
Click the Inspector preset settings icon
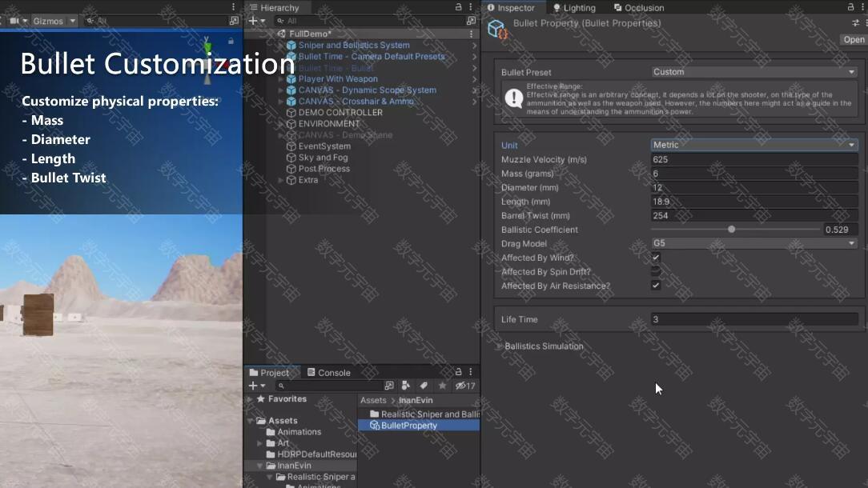pos(856,22)
